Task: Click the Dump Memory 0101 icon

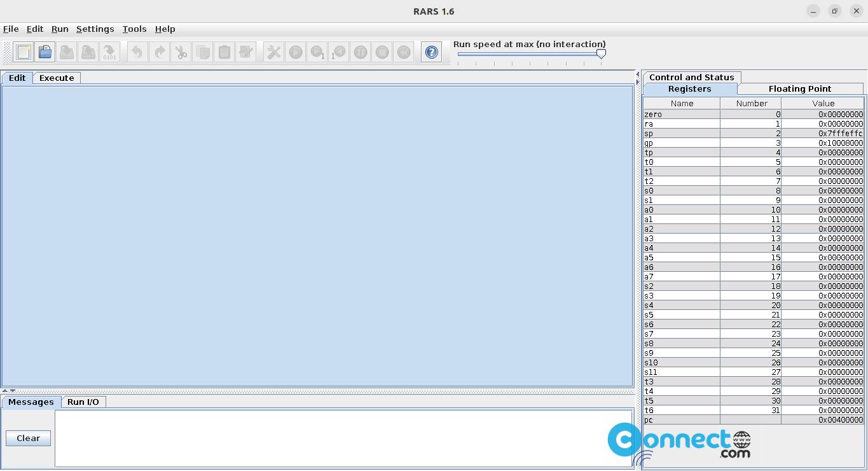Action: [110, 52]
